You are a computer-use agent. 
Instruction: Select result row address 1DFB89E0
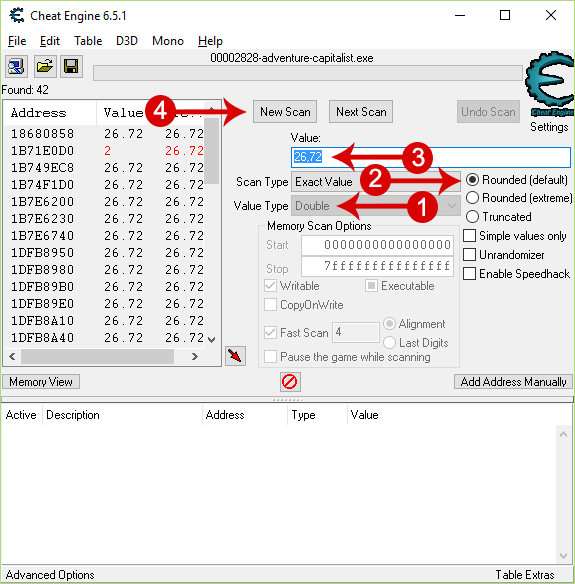click(104, 304)
